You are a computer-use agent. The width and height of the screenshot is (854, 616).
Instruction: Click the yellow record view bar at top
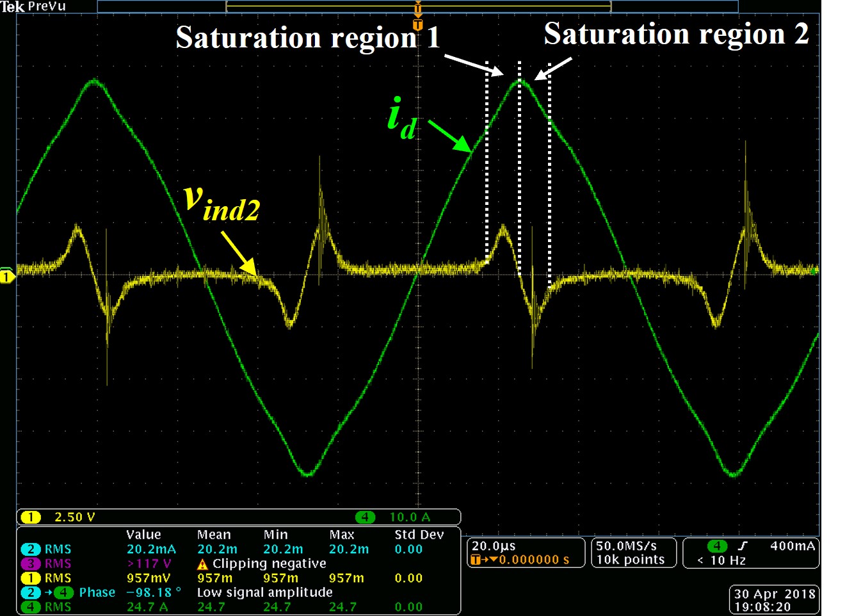419,7
